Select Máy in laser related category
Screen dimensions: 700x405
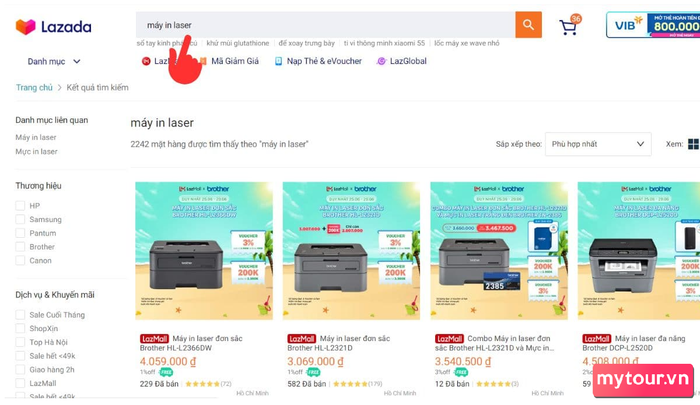coord(36,138)
